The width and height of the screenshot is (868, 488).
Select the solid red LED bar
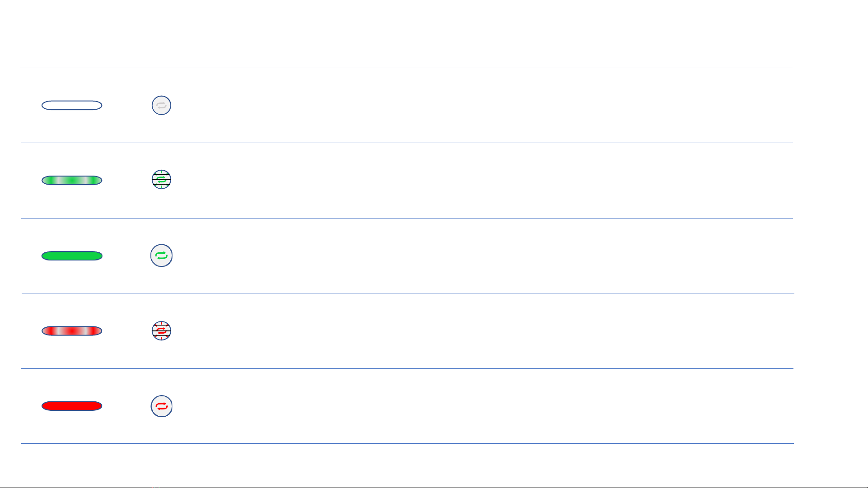[72, 406]
